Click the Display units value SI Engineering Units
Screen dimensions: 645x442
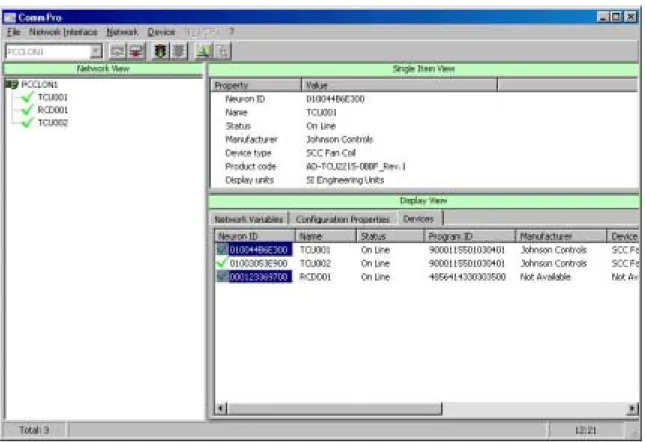pyautogui.click(x=345, y=180)
